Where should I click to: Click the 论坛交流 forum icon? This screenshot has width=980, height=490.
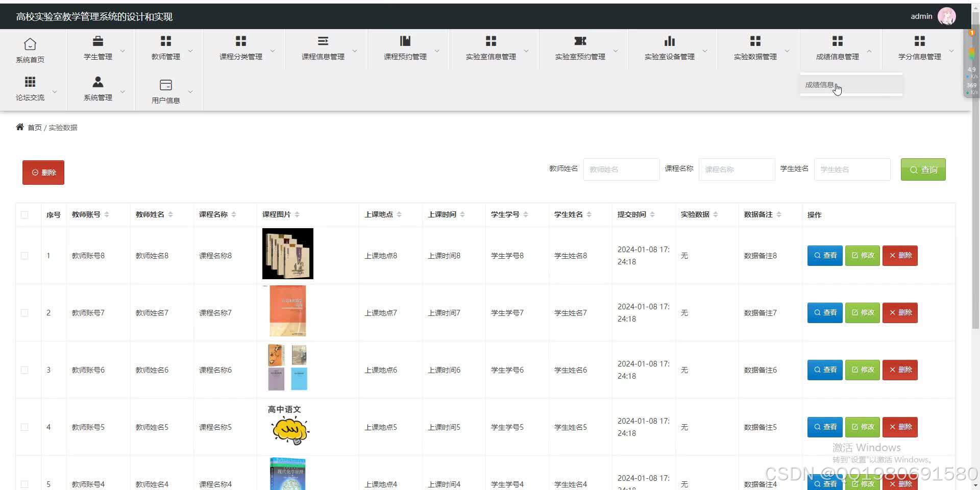(30, 83)
